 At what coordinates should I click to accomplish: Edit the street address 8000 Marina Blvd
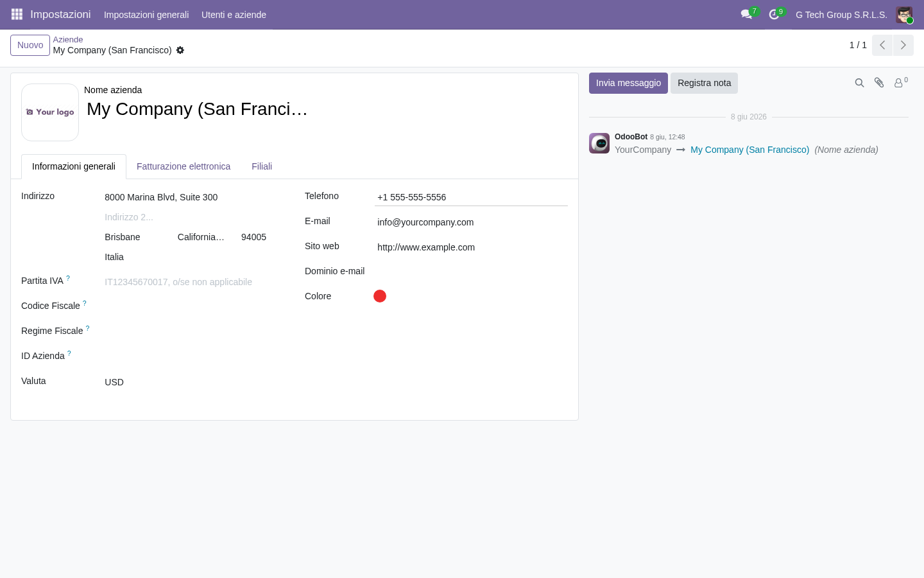194,197
